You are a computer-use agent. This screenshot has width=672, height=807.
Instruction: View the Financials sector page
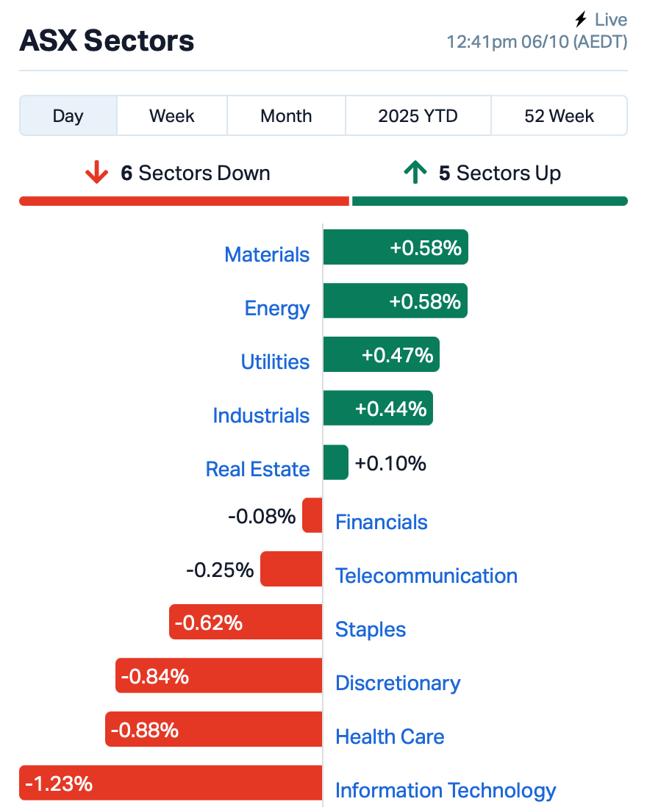coord(381,523)
